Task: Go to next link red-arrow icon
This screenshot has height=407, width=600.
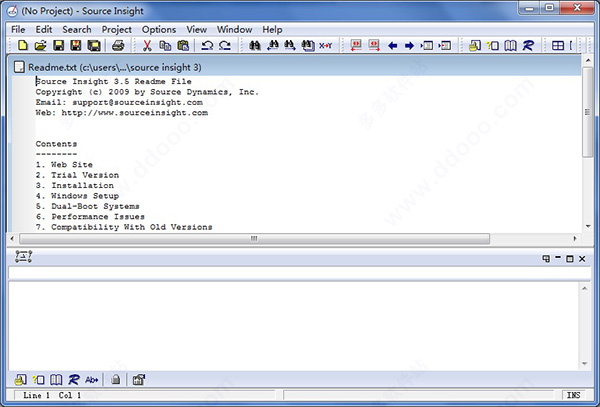Action: coord(374,46)
